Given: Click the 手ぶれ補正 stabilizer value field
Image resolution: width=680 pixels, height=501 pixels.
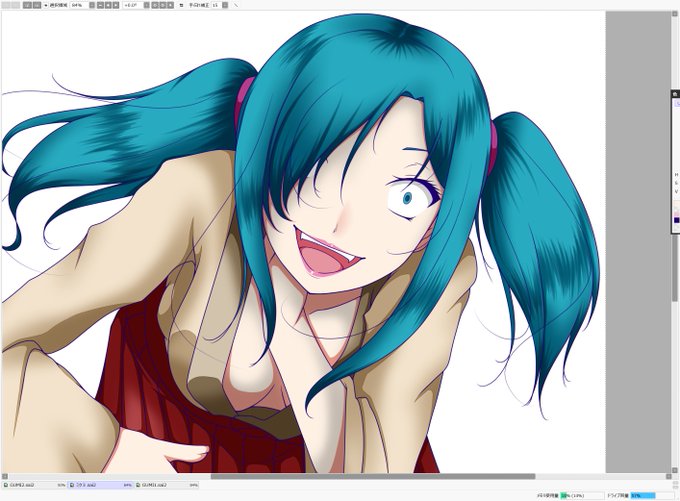Looking at the screenshot, I should click(216, 5).
